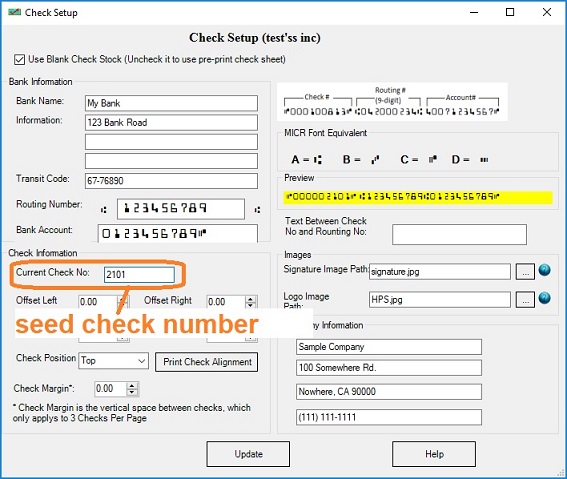Decrease the Check Margin value
The width and height of the screenshot is (567, 479).
[x=132, y=392]
